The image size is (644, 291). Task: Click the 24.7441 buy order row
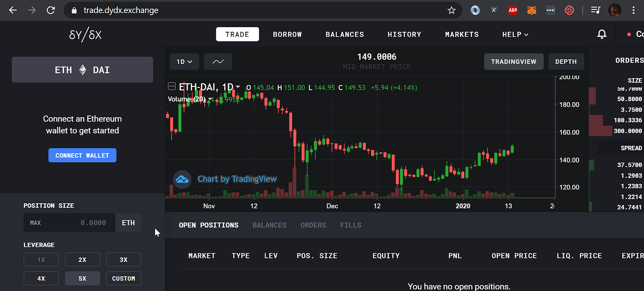[x=616, y=207]
